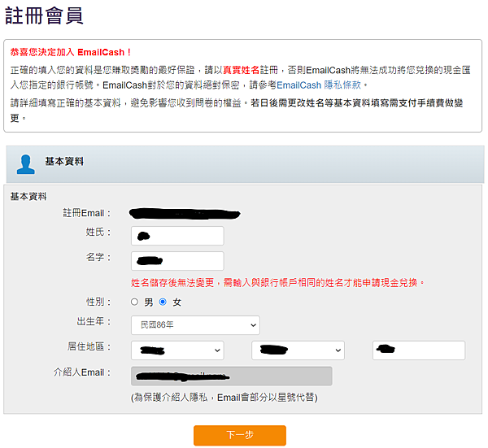Click the 為保護介紹人隱私 note text
This screenshot has height=448, width=488.
224,398
